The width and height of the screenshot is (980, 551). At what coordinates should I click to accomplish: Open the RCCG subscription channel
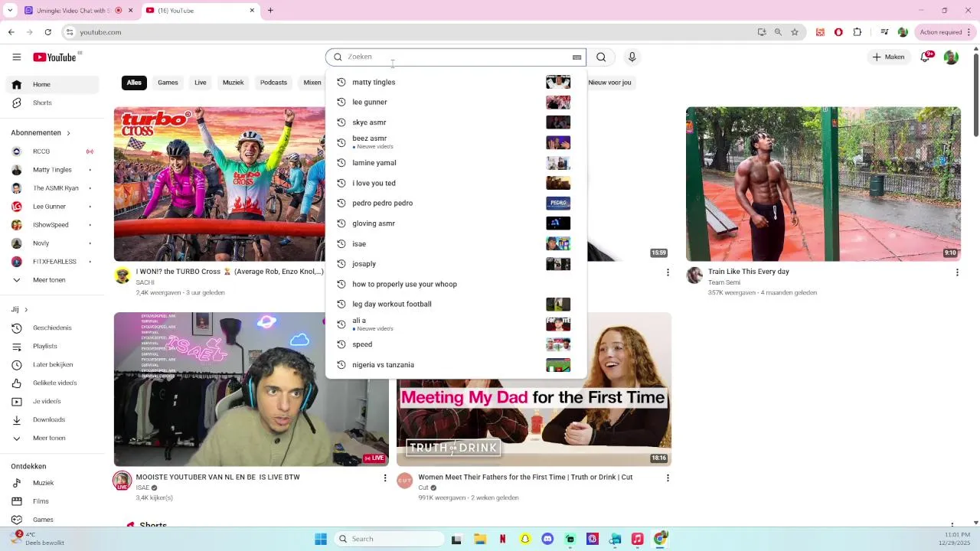(52, 152)
